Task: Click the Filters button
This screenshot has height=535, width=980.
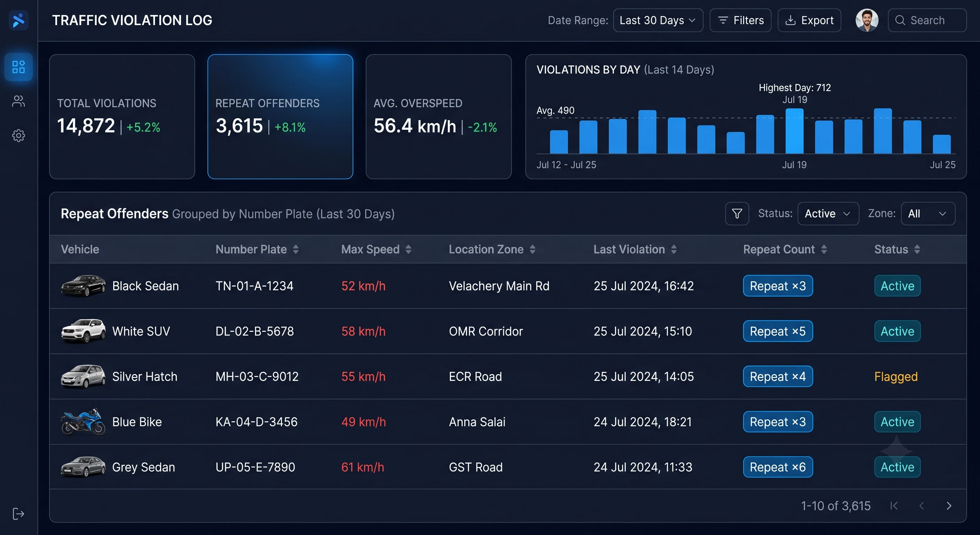Action: [x=740, y=20]
